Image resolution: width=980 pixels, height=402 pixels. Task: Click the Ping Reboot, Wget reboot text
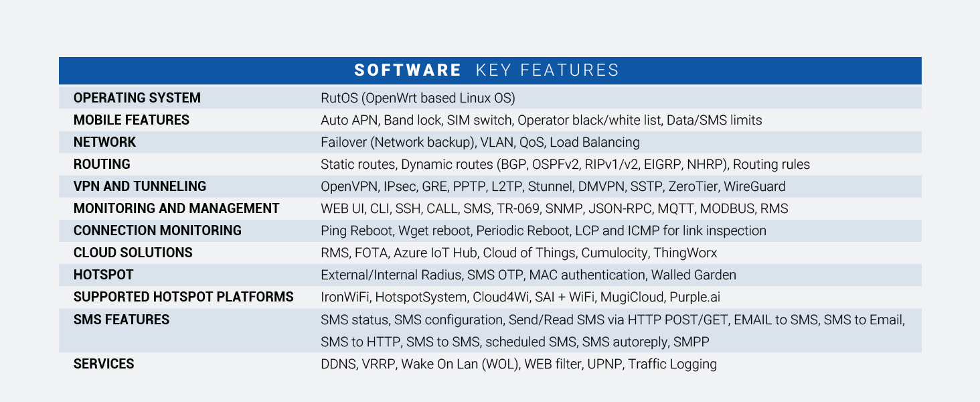coord(544,230)
